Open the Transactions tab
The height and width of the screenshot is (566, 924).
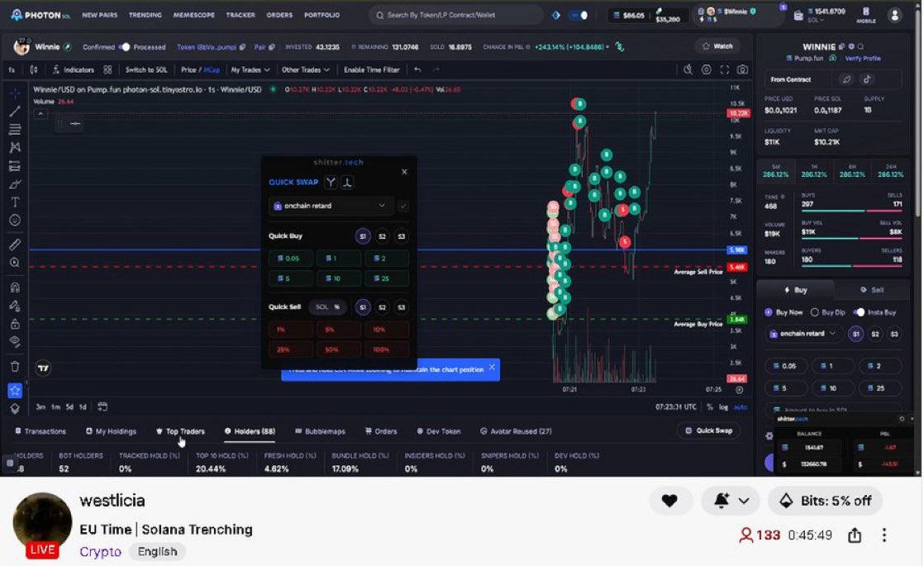click(x=40, y=431)
